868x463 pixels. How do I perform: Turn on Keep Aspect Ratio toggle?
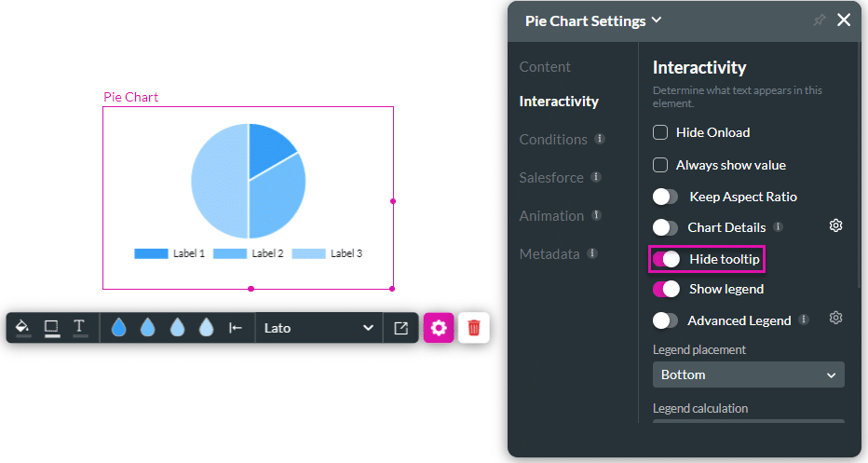coord(666,197)
